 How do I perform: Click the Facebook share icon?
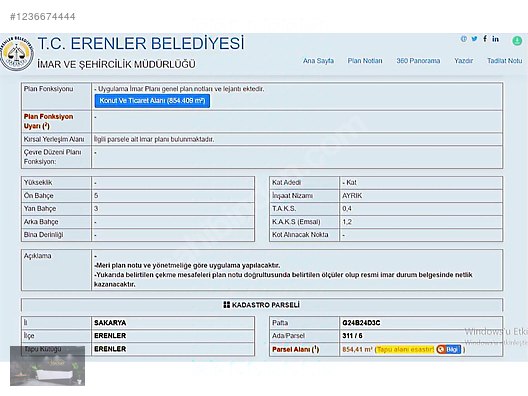click(485, 38)
